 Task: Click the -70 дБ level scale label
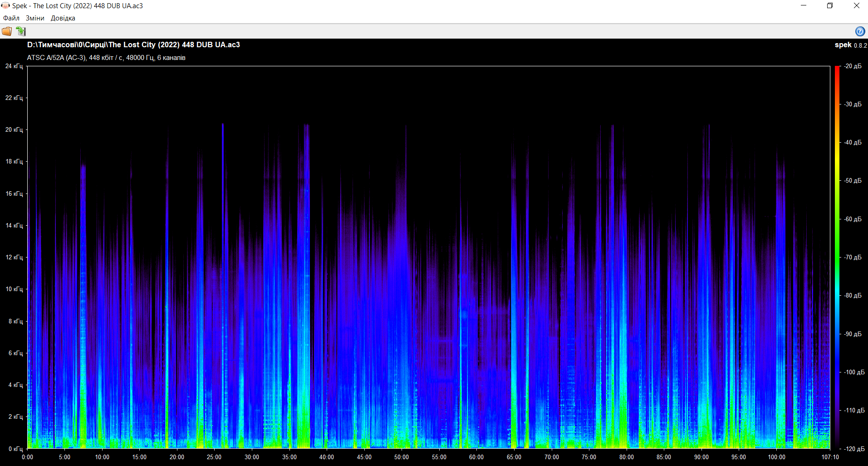point(853,257)
